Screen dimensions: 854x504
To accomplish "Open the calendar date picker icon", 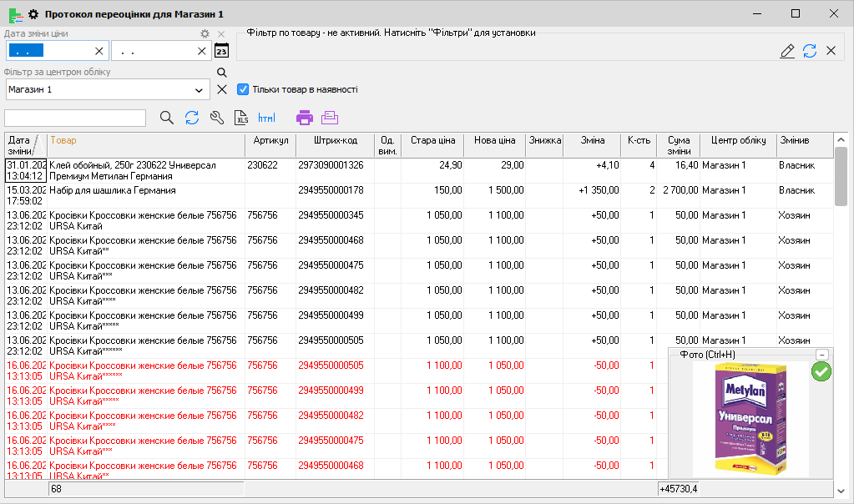I will (221, 51).
